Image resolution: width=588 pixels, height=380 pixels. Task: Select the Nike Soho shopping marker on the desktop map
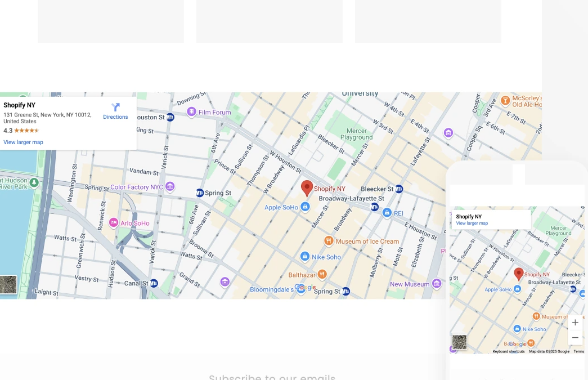pos(305,256)
